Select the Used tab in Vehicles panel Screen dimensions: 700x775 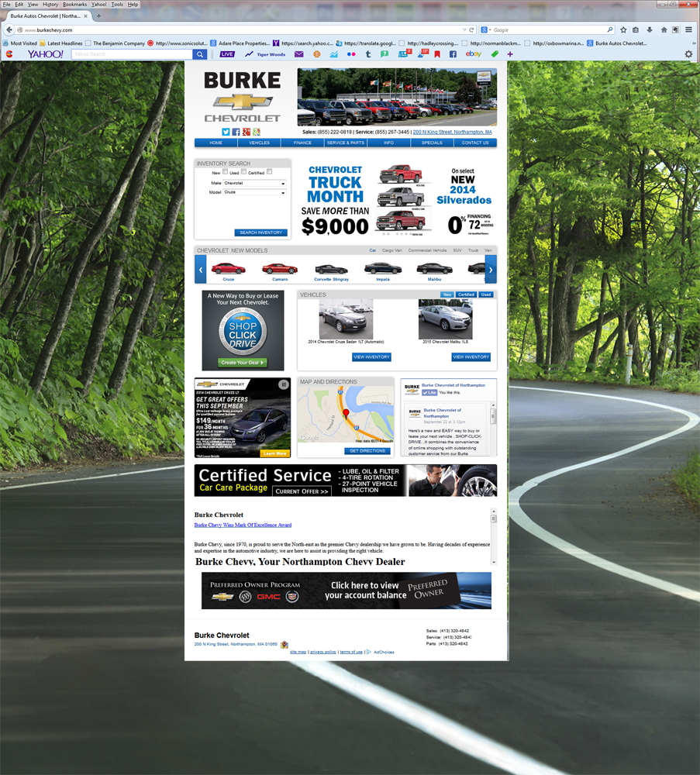pyautogui.click(x=486, y=294)
